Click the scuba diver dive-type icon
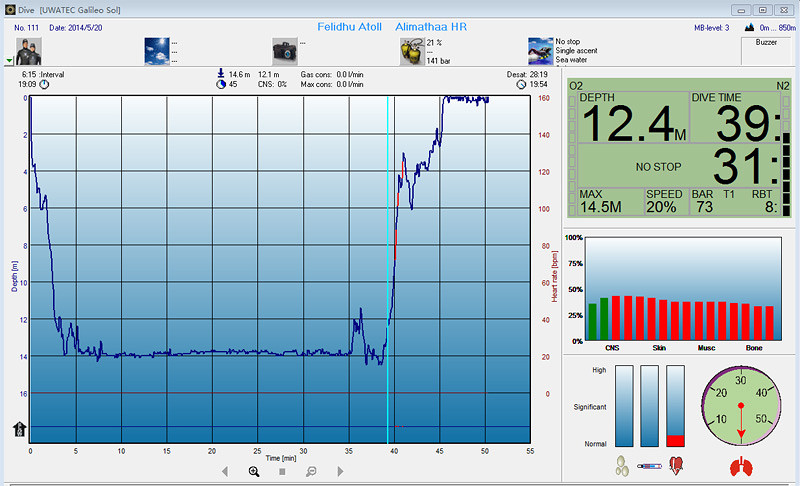This screenshot has width=800, height=486. 541,51
